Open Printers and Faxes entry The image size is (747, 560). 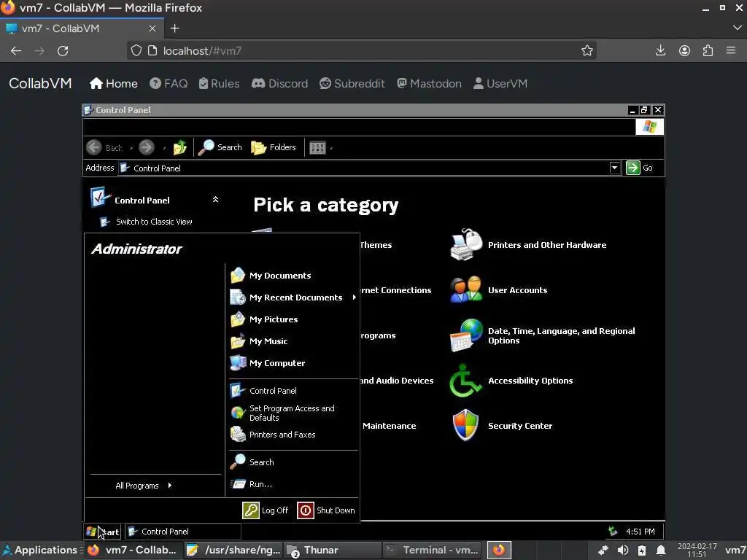pyautogui.click(x=273, y=435)
